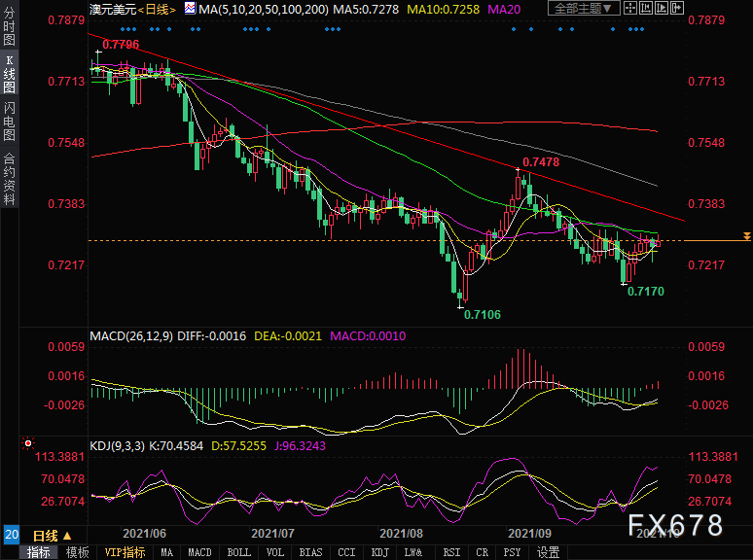Screen dimensions: 753x560
Task: Select the 模板 tab in the bottom bar
Action: (77, 552)
